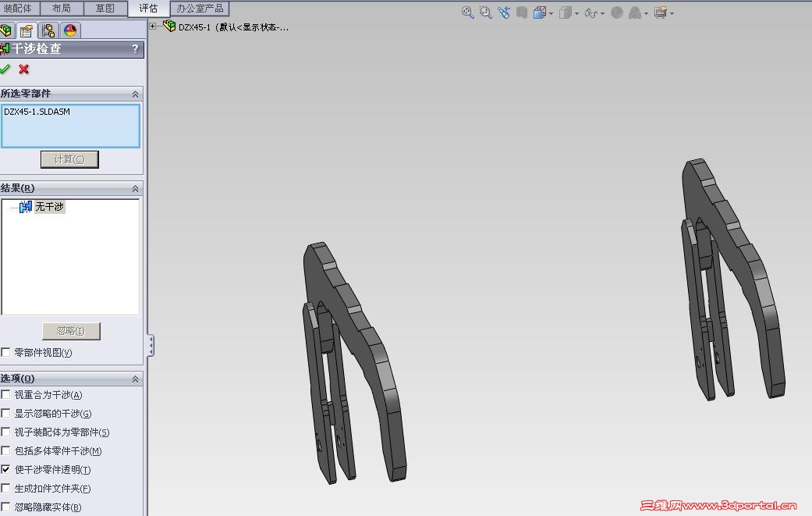Click the Apply Scene icon
This screenshot has height=516, width=812.
pyautogui.click(x=634, y=13)
